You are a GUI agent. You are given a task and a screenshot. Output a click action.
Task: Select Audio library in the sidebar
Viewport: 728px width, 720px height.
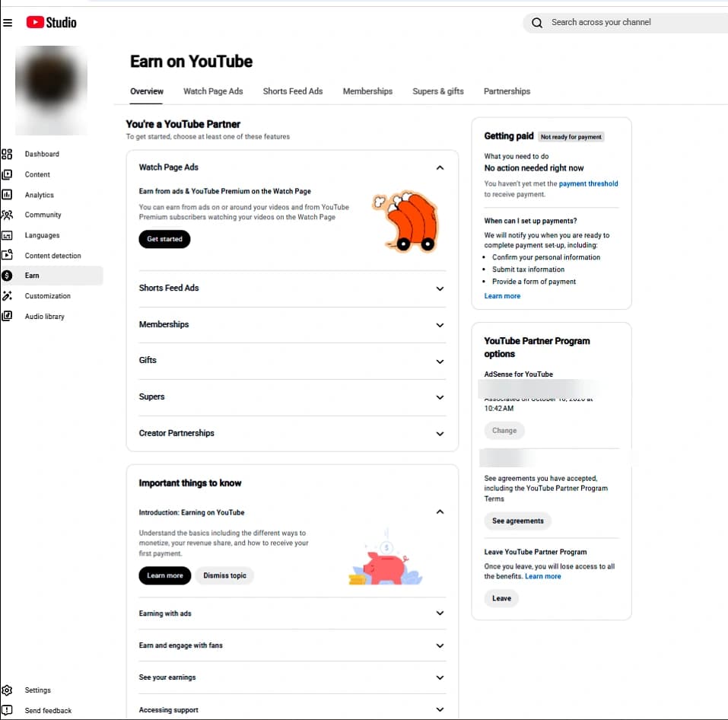pyautogui.click(x=45, y=317)
